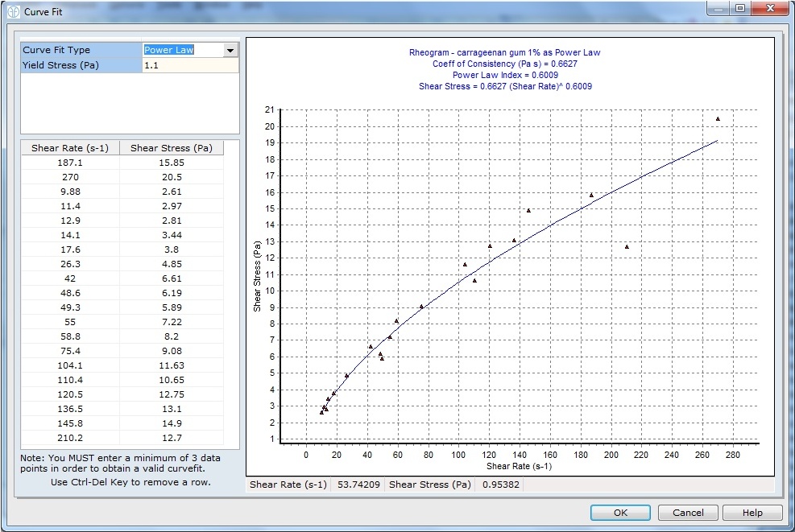Viewport: 795px width, 532px height.
Task: Maximize the Curve Fit dialog
Action: coord(739,10)
